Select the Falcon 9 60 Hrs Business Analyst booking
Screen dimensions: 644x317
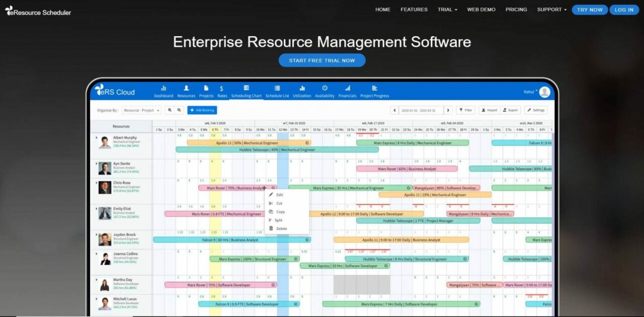pos(232,240)
